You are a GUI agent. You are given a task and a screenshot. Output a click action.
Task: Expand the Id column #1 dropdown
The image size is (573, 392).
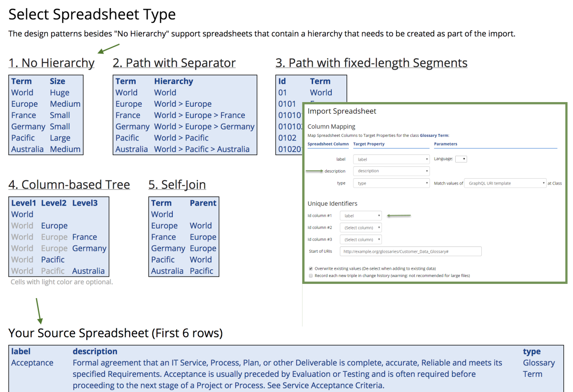tap(361, 216)
